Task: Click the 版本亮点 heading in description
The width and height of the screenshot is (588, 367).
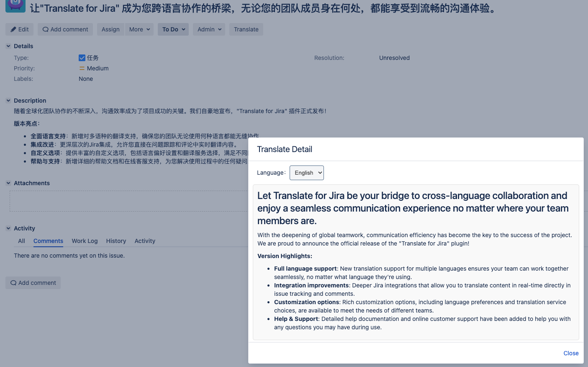Action: (27, 124)
